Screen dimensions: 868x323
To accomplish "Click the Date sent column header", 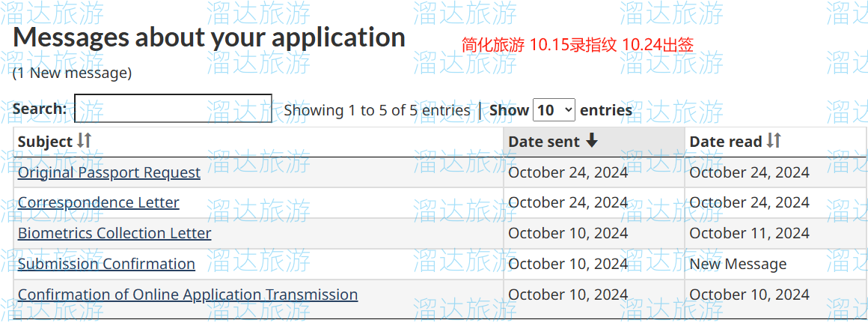I will point(594,142).
